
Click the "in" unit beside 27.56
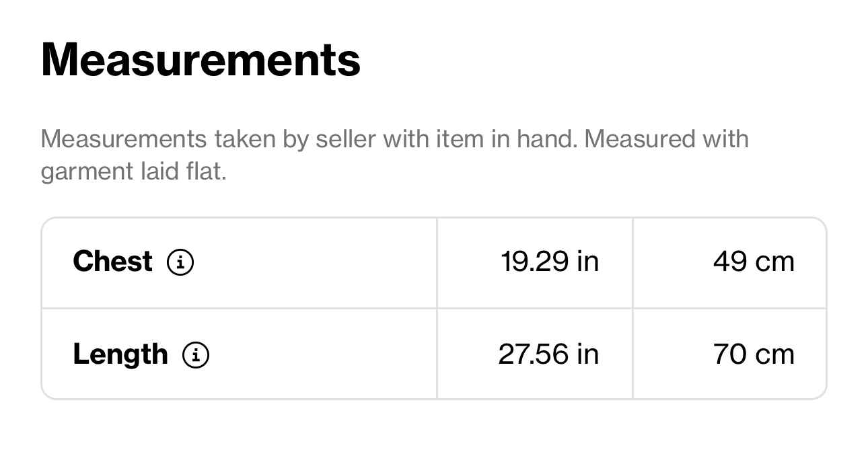(x=587, y=354)
